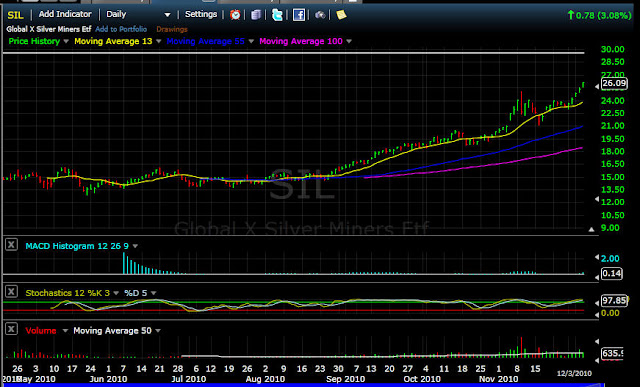Select the Moving Average 100 label
640x387 pixels.
pyautogui.click(x=301, y=41)
